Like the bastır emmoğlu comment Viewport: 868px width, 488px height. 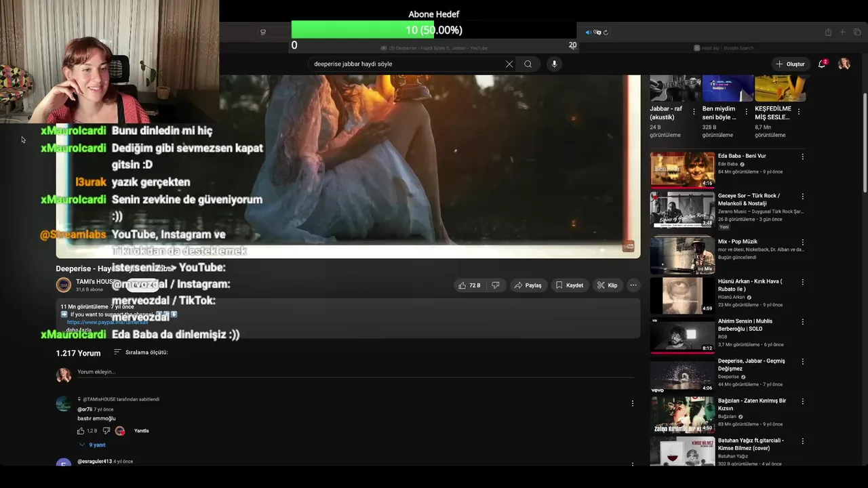[x=81, y=431]
